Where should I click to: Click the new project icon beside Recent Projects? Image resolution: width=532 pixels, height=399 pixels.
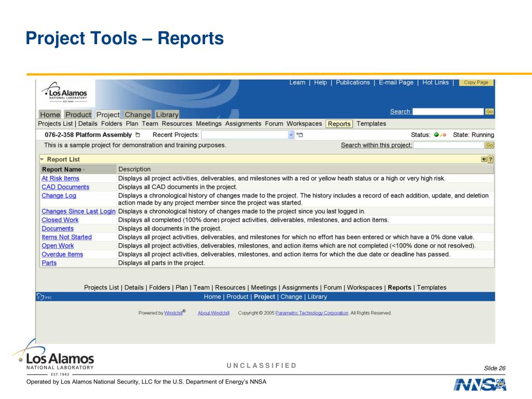click(x=300, y=135)
